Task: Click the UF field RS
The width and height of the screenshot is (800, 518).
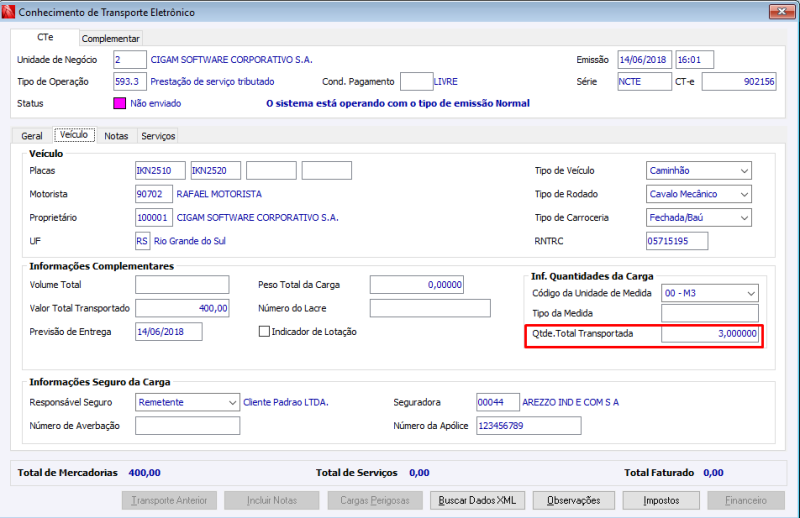Action: coord(142,241)
